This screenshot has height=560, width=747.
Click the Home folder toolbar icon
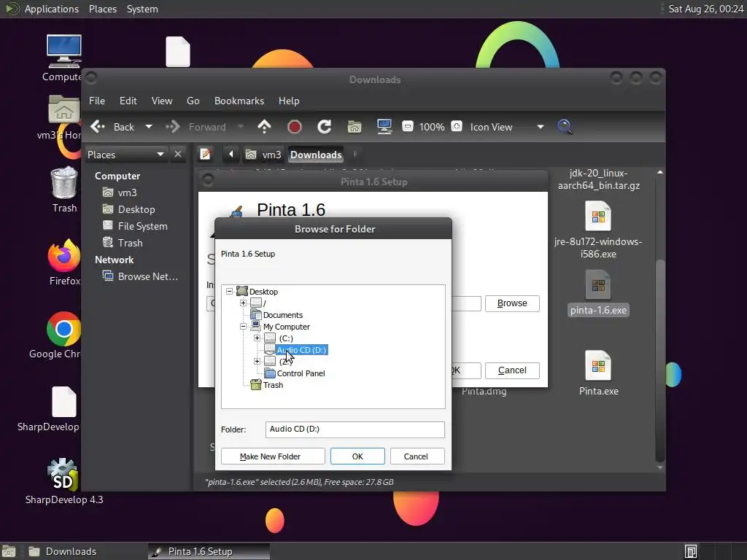click(x=355, y=127)
